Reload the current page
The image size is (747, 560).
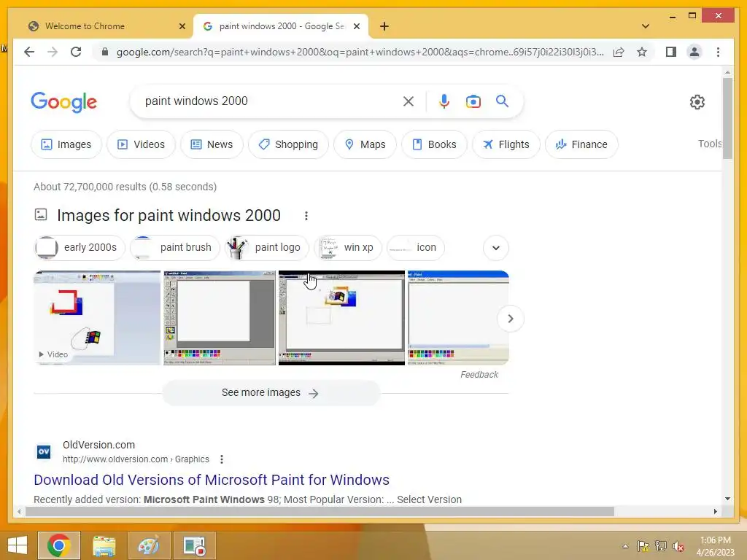click(x=76, y=52)
